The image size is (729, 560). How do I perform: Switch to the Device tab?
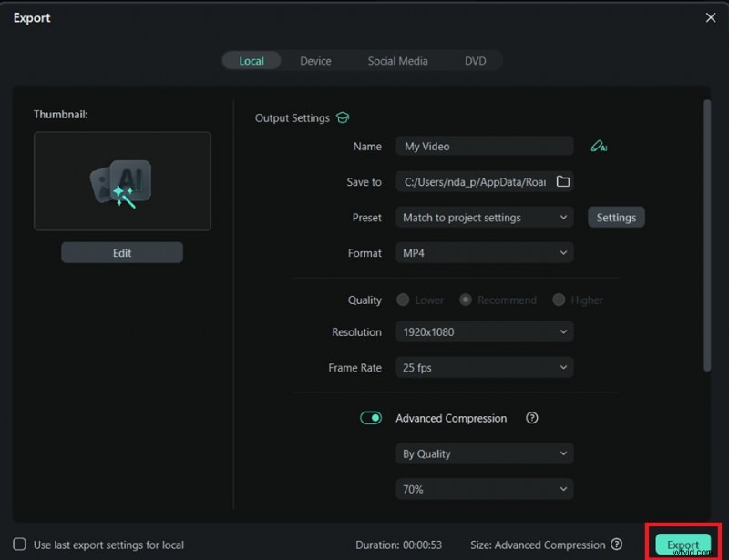coord(315,61)
